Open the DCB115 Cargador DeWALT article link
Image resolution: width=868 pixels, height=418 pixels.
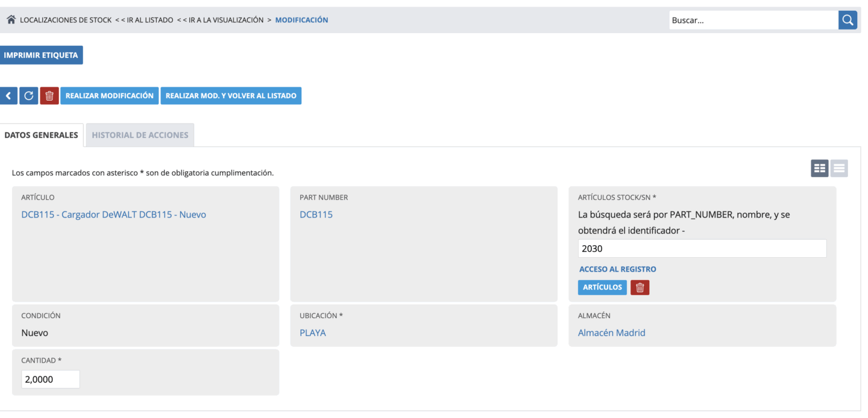[x=113, y=214]
